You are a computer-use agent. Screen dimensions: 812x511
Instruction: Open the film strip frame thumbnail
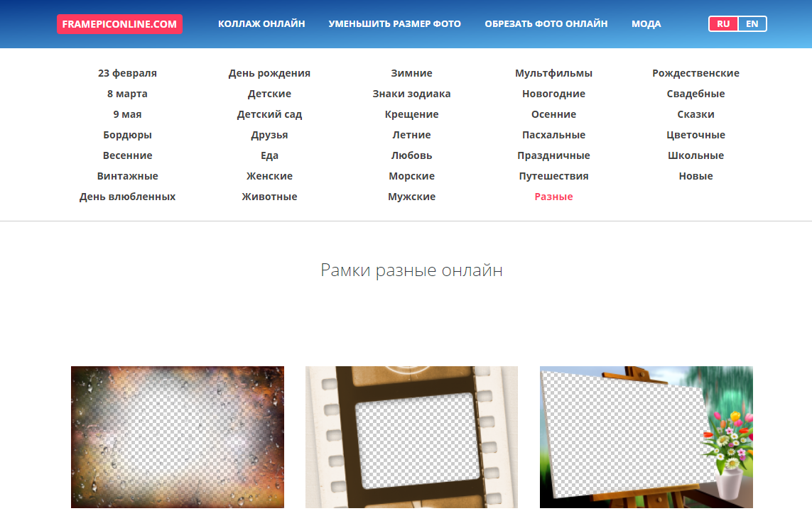coord(412,437)
